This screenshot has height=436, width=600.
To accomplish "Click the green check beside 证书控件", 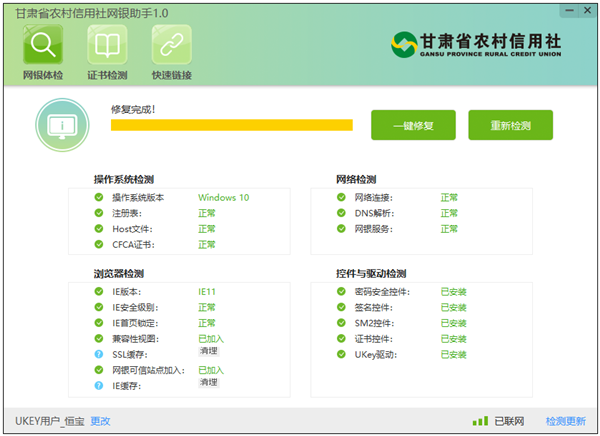I will (x=341, y=338).
